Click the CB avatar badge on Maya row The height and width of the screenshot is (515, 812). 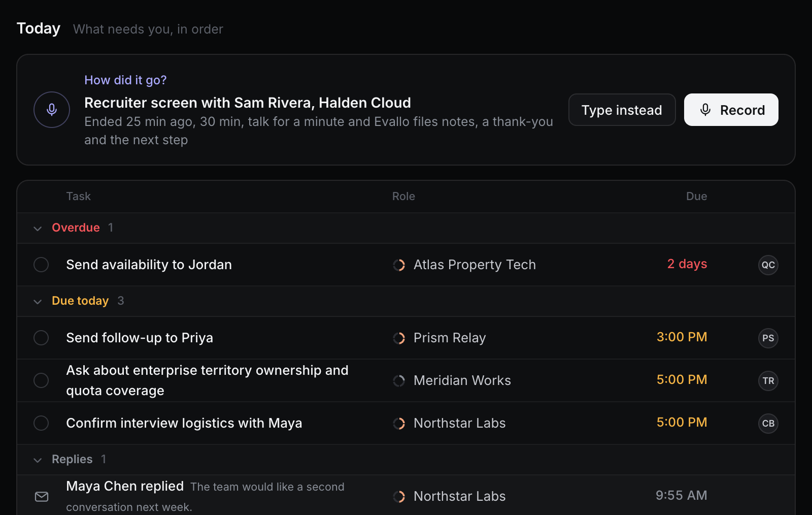click(x=768, y=423)
